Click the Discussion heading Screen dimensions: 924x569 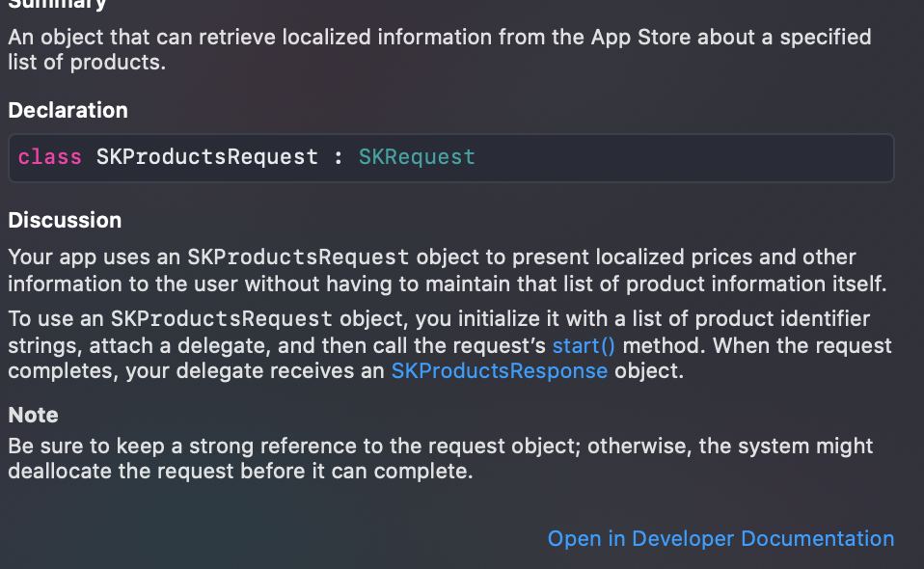coord(65,220)
